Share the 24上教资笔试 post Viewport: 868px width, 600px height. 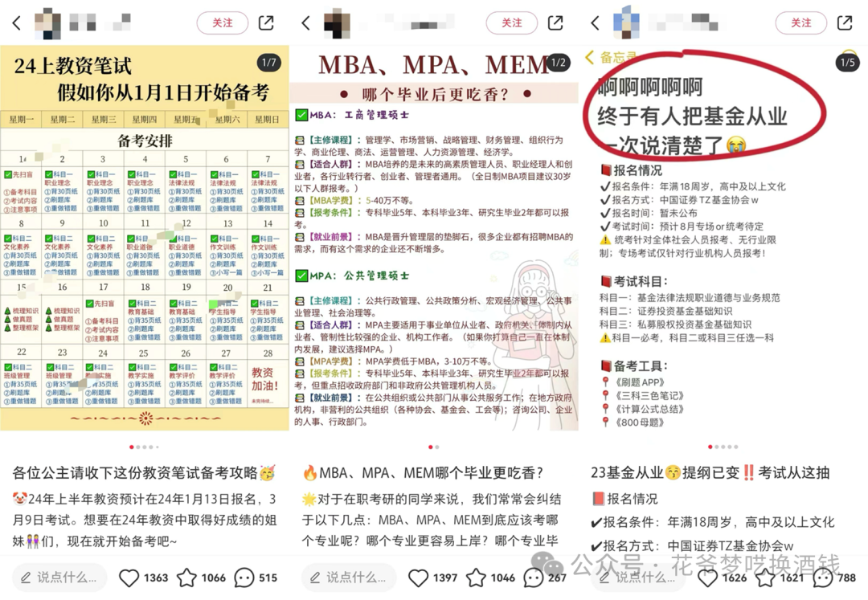point(266,22)
